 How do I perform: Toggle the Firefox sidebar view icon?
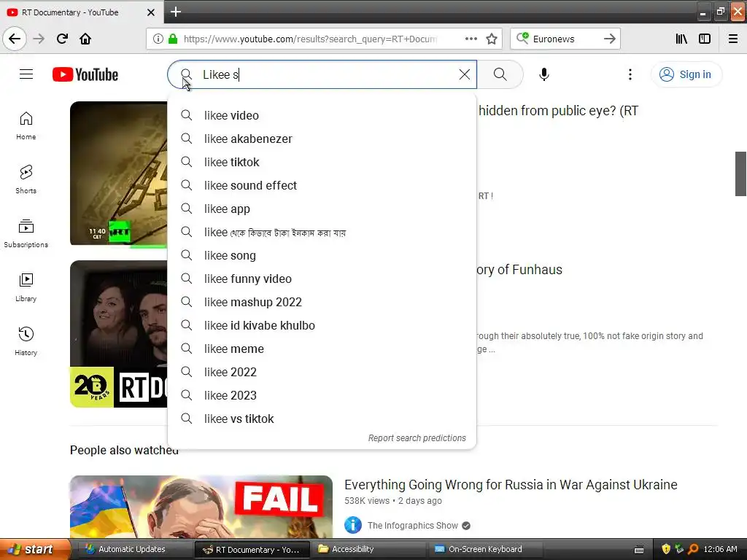pyautogui.click(x=705, y=39)
